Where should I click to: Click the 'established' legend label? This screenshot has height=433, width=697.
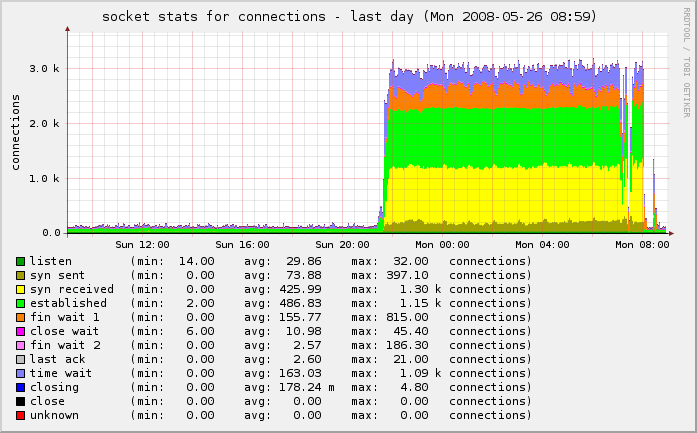click(68, 304)
